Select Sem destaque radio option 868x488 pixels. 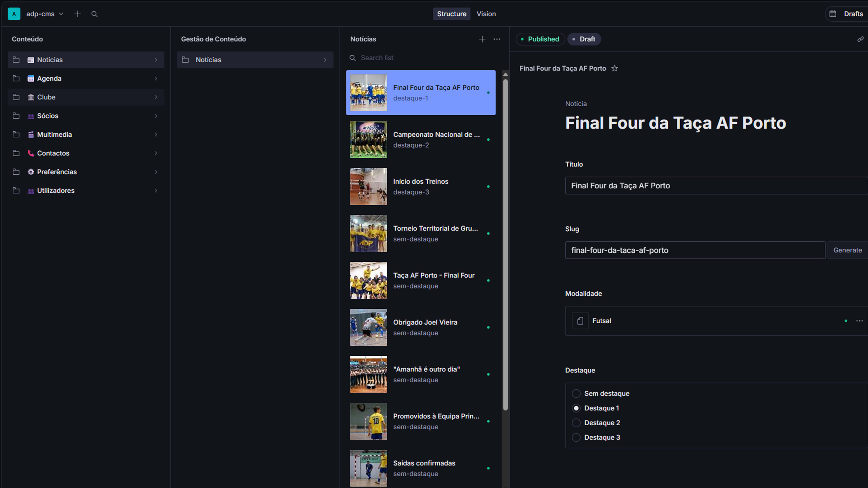pos(576,394)
